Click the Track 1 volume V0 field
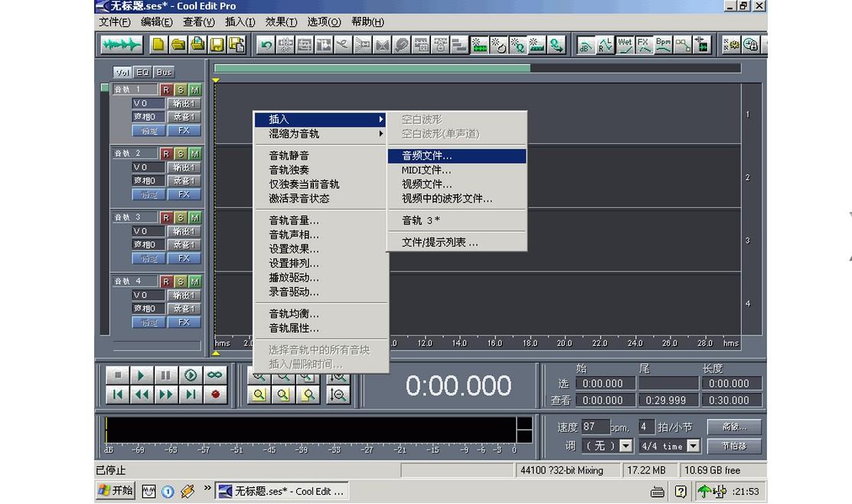852x504 pixels. tap(149, 103)
